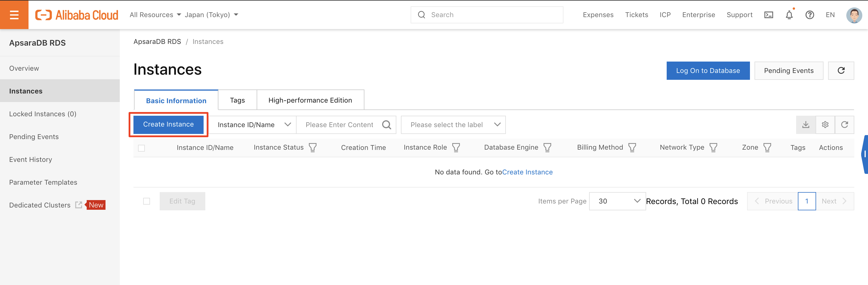The width and height of the screenshot is (868, 285).
Task: Open Locked Instances (0) in sidebar
Action: (x=60, y=114)
